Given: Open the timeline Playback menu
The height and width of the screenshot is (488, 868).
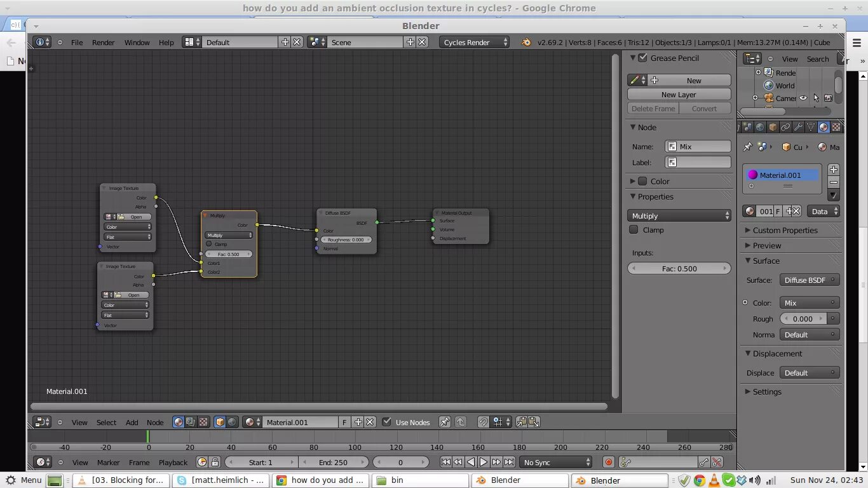Looking at the screenshot, I should tap(173, 462).
